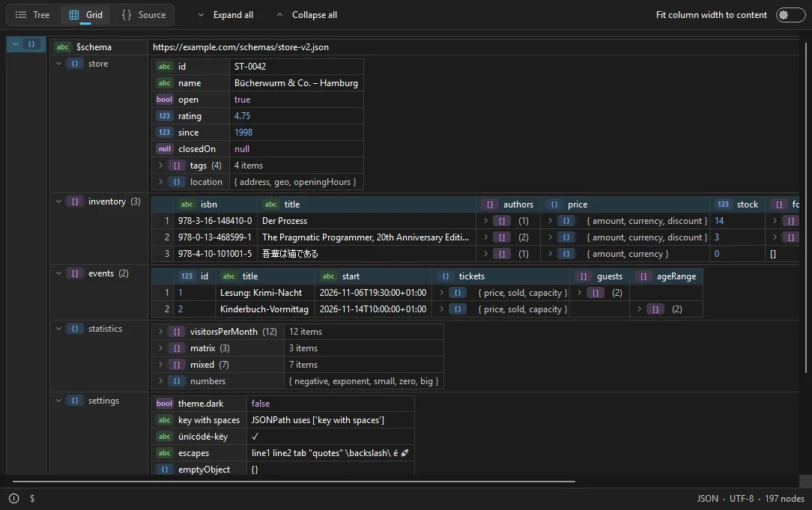Collapse the statistics node
The width and height of the screenshot is (812, 510).
58,329
